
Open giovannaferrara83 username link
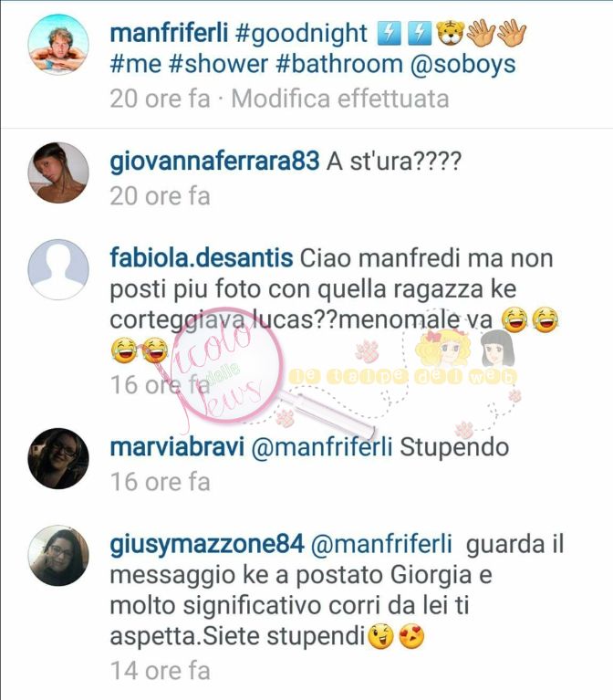[214, 162]
